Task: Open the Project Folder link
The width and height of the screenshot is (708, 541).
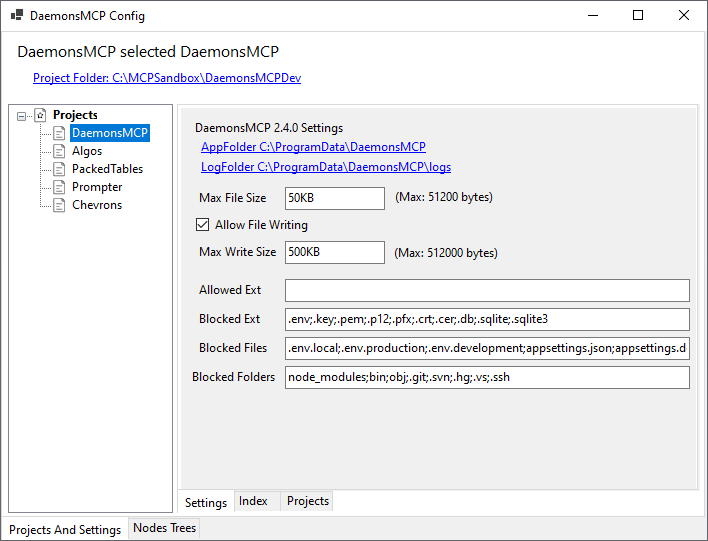Action: (x=167, y=78)
